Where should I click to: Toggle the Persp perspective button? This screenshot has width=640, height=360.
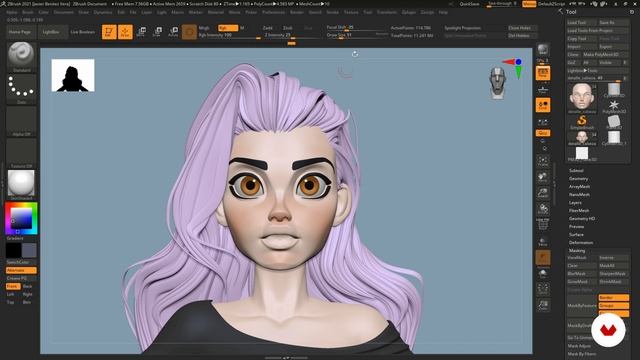[x=542, y=73]
